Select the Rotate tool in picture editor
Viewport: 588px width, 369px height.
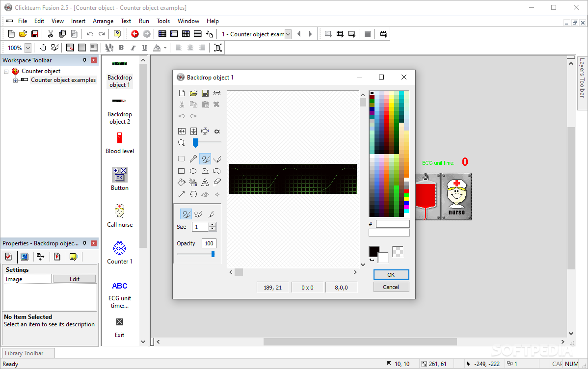(x=193, y=194)
